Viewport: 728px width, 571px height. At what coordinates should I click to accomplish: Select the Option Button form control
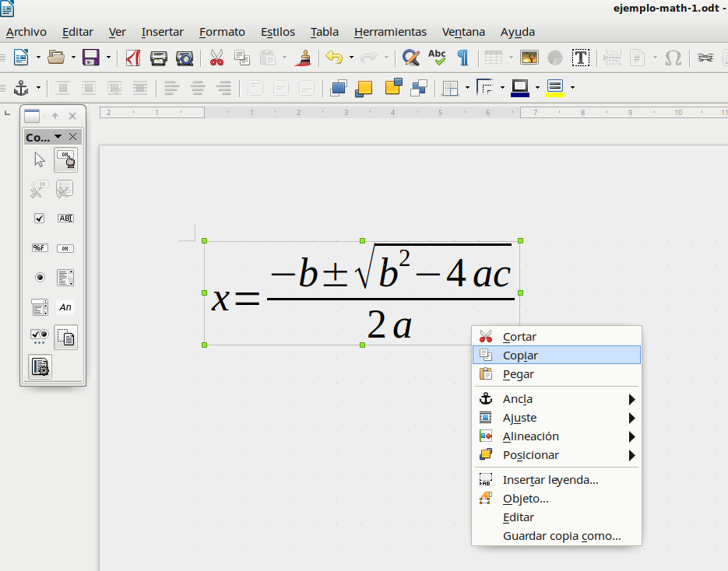tap(39, 278)
